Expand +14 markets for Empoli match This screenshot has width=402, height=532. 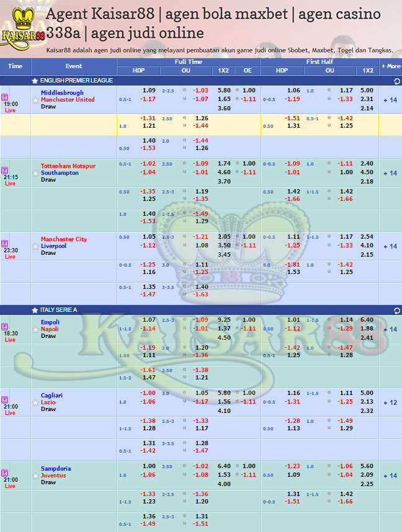click(390, 329)
